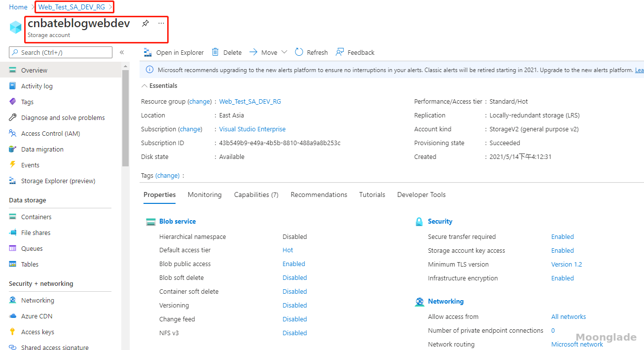
Task: Click the Diagnose wrench icon
Action: (x=13, y=117)
